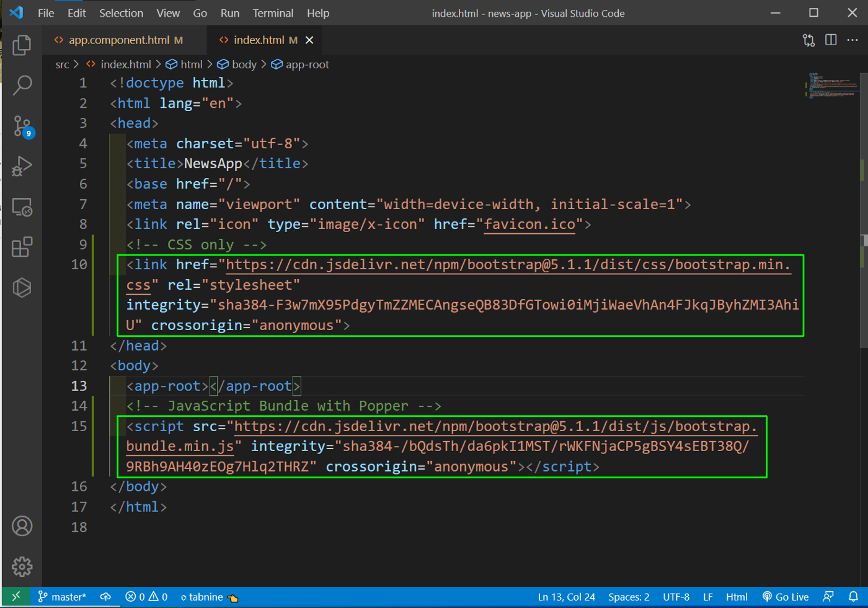This screenshot has width=868, height=608.
Task: Open the Edit menu
Action: click(x=77, y=13)
